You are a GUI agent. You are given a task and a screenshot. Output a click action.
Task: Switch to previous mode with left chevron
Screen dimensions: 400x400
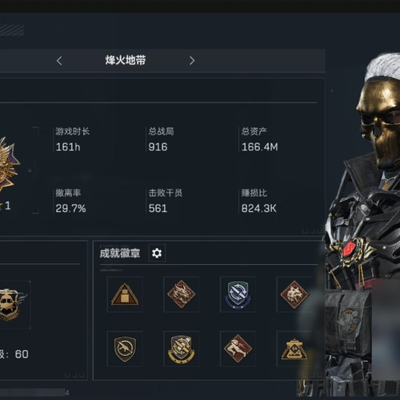pos(59,61)
